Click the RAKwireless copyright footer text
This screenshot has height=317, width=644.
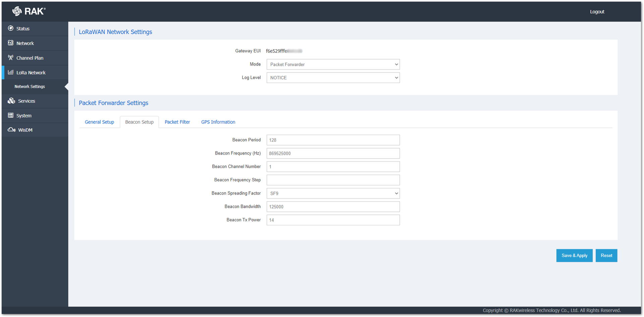(x=552, y=310)
